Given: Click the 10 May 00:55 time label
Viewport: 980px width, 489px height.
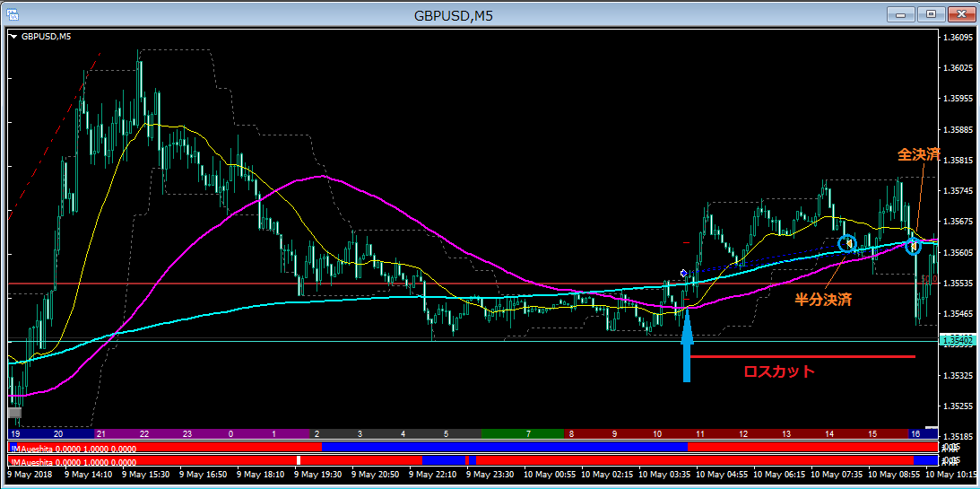Looking at the screenshot, I should pyautogui.click(x=549, y=475).
